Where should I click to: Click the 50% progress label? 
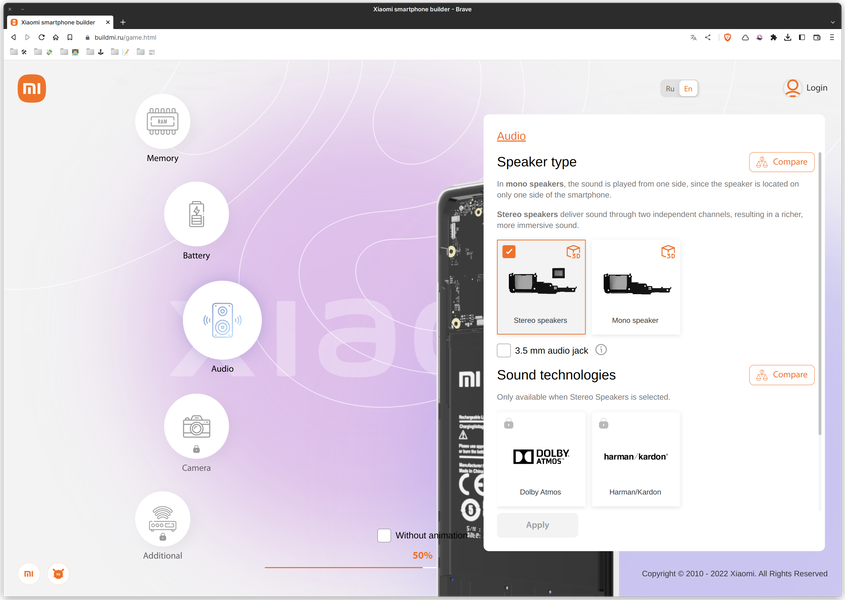[422, 555]
